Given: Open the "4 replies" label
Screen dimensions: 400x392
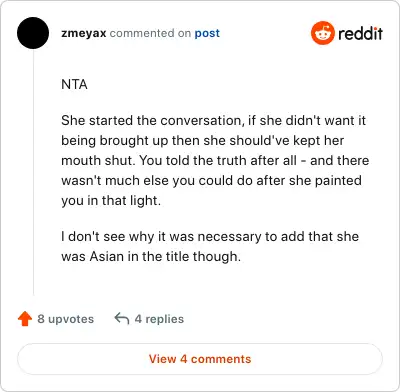Looking at the screenshot, I should (x=159, y=319).
